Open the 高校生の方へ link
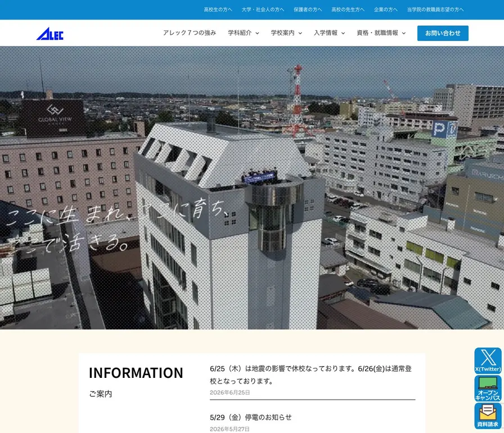Viewport: 504px width, 433px height. [x=218, y=10]
